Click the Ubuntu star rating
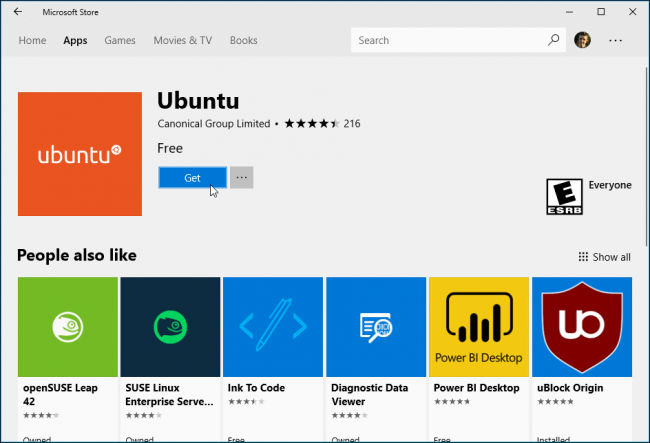Screen dimensions: 650x443 [312, 123]
